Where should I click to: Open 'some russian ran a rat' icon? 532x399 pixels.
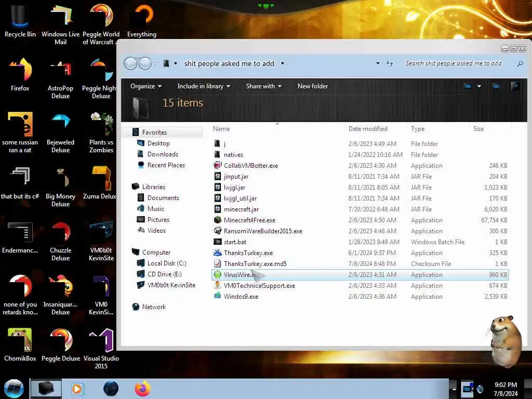[20, 132]
